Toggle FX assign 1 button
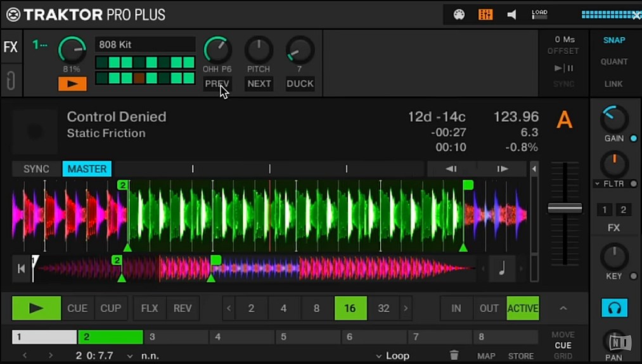 tap(605, 210)
